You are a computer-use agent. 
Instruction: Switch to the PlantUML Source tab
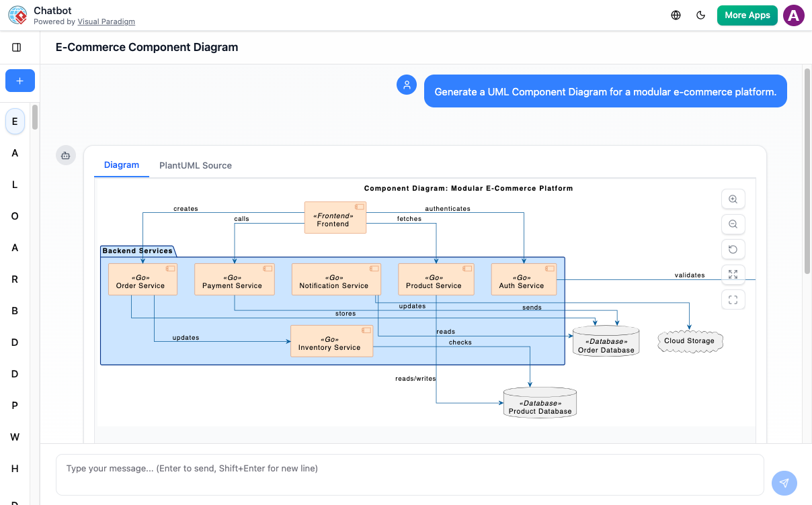click(x=195, y=165)
